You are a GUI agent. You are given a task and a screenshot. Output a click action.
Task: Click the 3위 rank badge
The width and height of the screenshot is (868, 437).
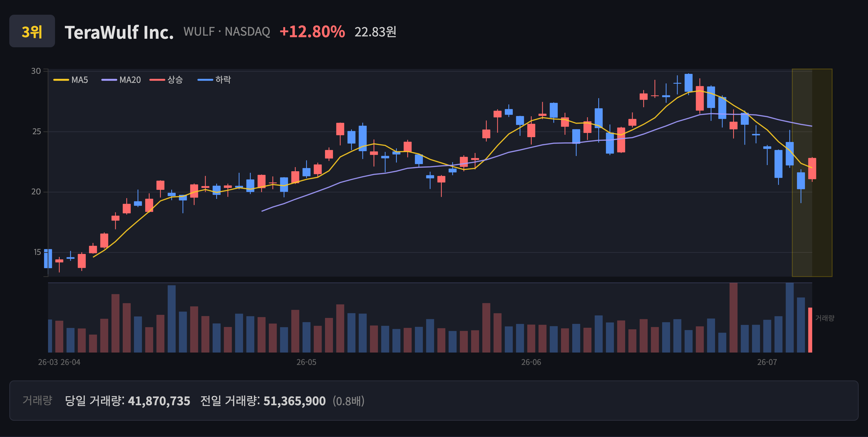32,31
